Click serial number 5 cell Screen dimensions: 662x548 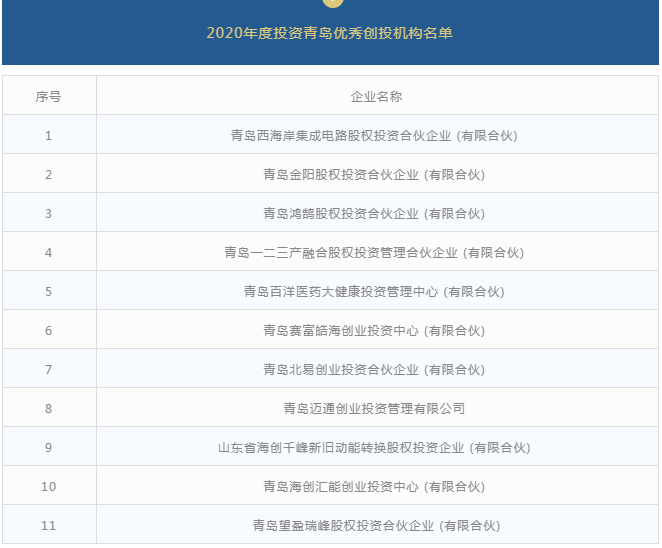[x=49, y=290]
